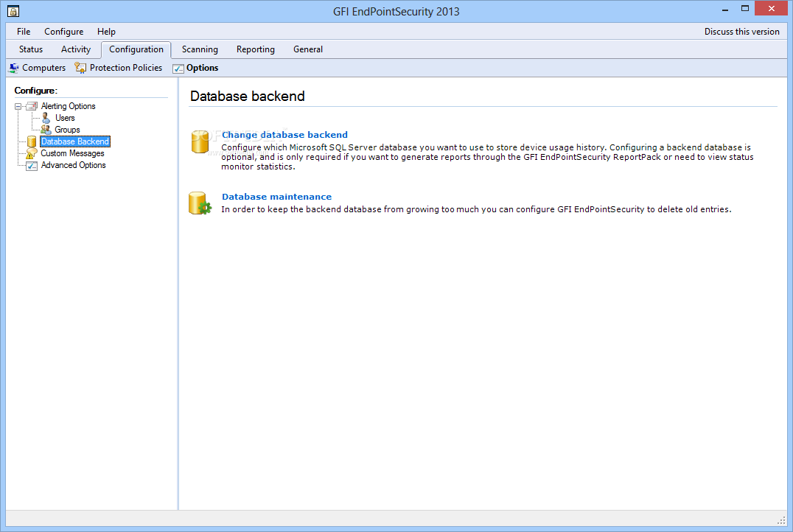
Task: Click the Advanced Options checkbox icon in tree
Action: tap(32, 165)
